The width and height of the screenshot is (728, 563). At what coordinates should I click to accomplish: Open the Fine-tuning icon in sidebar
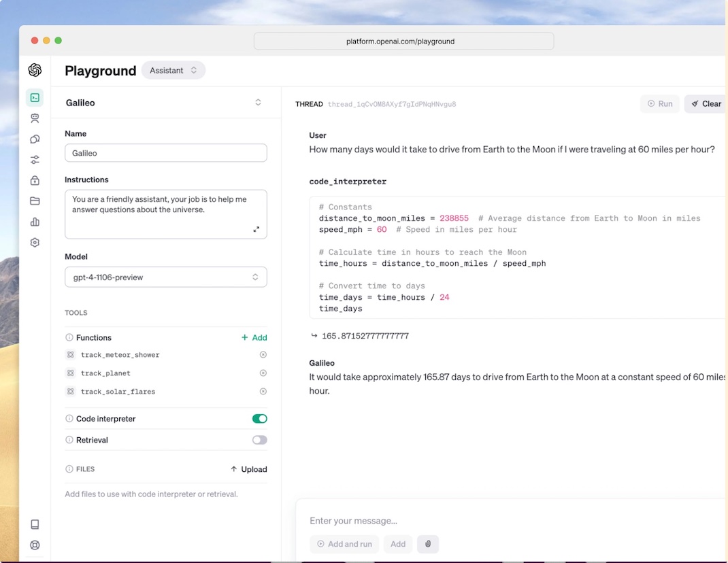tap(35, 139)
